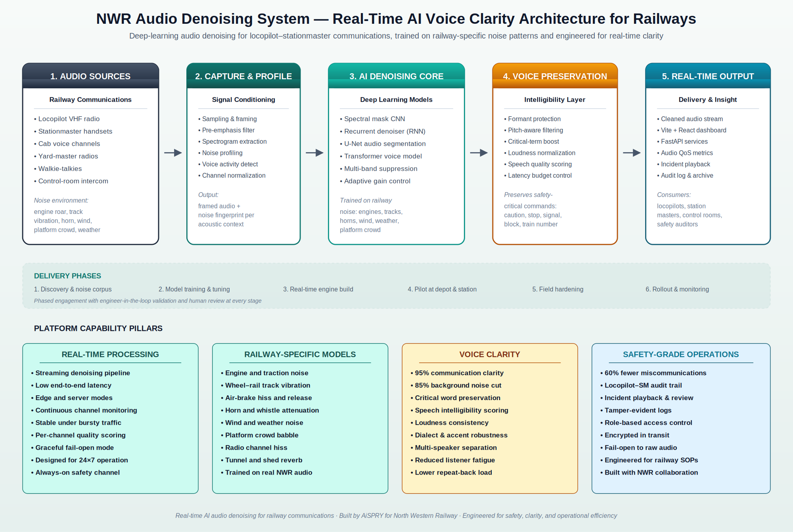
Task: Select phase '2. Model training & tuning'
Action: (194, 289)
